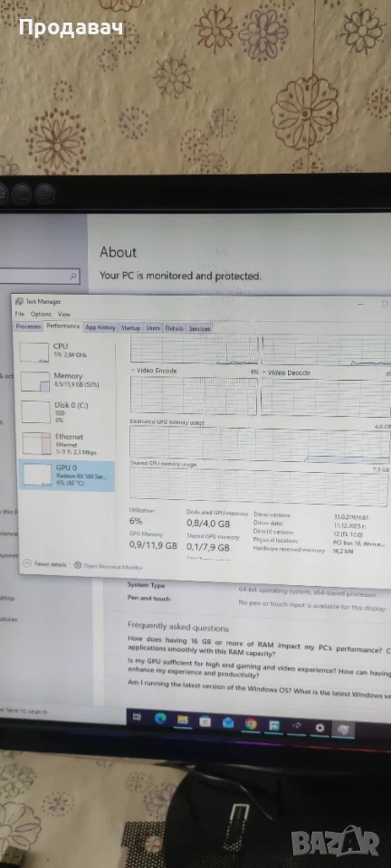Click the Task Manager title bar icon
The width and height of the screenshot is (391, 868).
point(19,301)
